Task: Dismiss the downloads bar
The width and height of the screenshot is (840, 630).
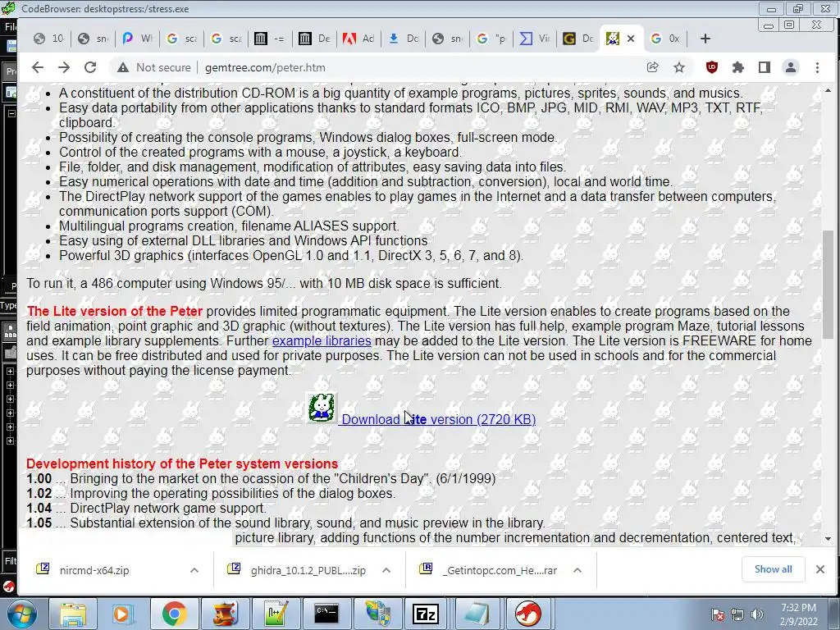Action: [x=820, y=569]
